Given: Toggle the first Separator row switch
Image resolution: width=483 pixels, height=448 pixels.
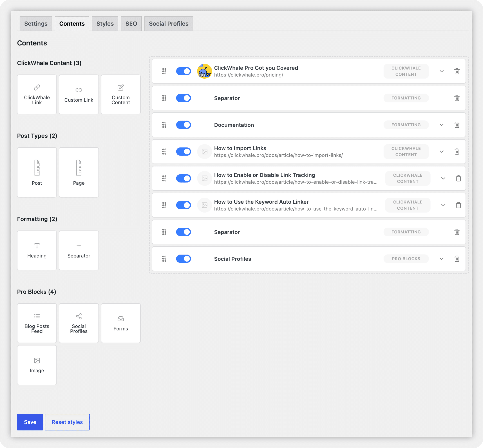Looking at the screenshot, I should point(183,98).
